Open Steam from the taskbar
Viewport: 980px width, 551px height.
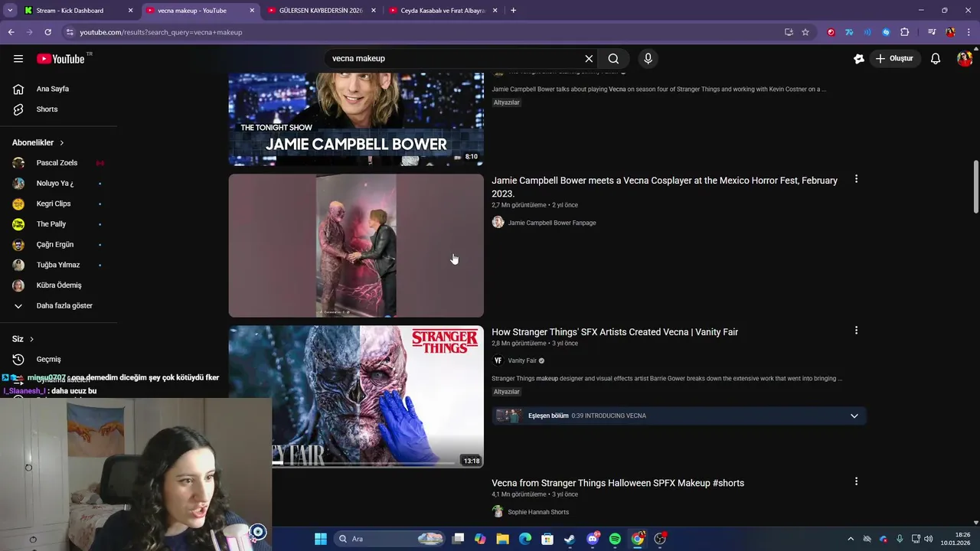[570, 539]
